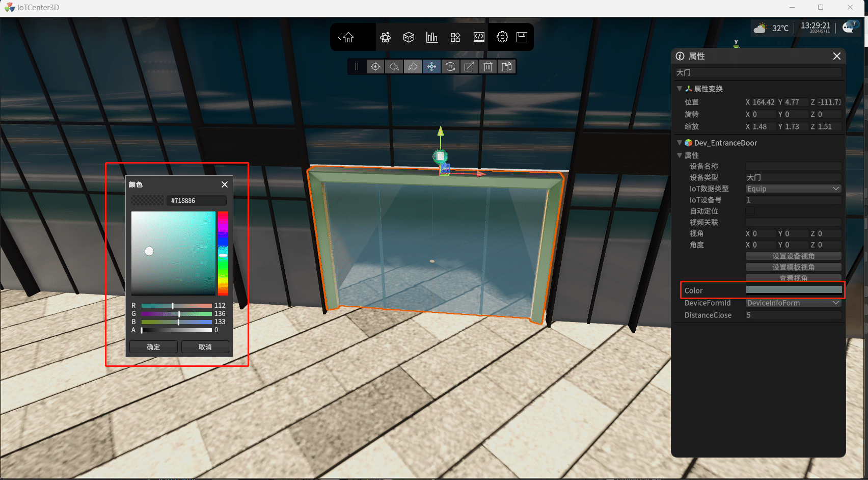Copy the selected object
868x480 pixels.
[507, 67]
